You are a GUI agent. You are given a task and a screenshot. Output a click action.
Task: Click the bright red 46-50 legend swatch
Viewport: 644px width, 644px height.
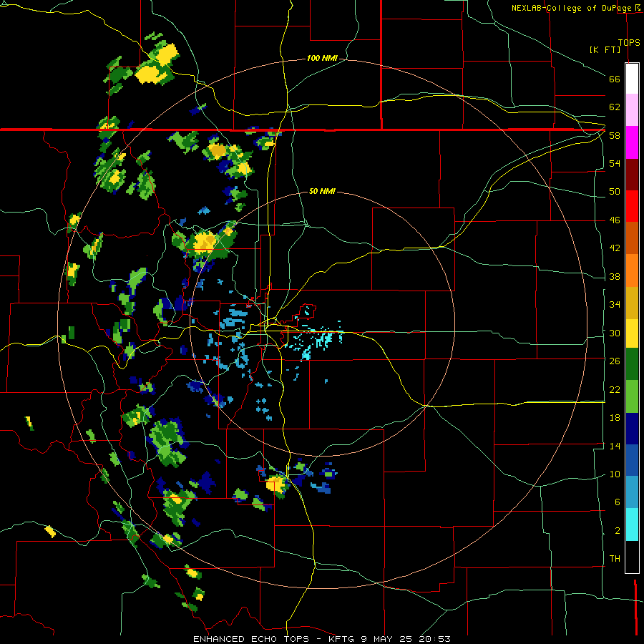click(632, 206)
